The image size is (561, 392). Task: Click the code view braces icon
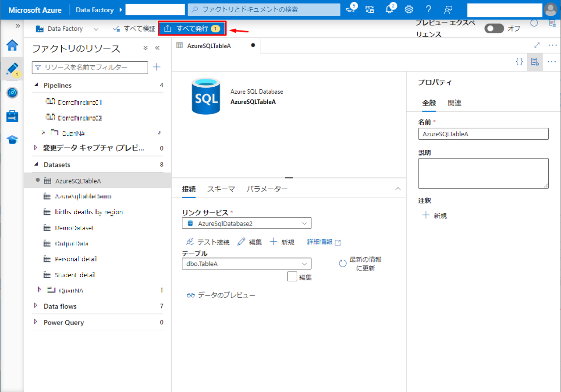coord(519,62)
